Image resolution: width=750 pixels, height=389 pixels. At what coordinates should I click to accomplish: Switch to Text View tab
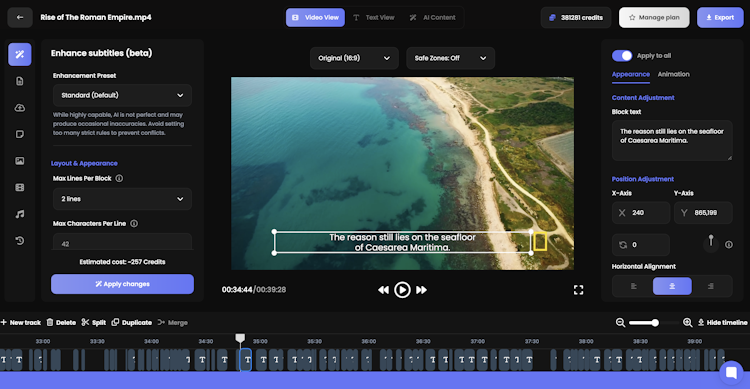(374, 18)
